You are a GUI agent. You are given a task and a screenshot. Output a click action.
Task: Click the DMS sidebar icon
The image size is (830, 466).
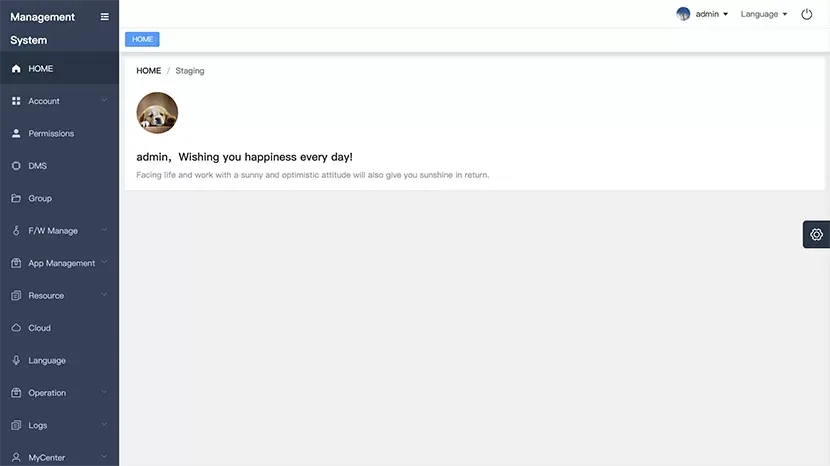[x=16, y=166]
